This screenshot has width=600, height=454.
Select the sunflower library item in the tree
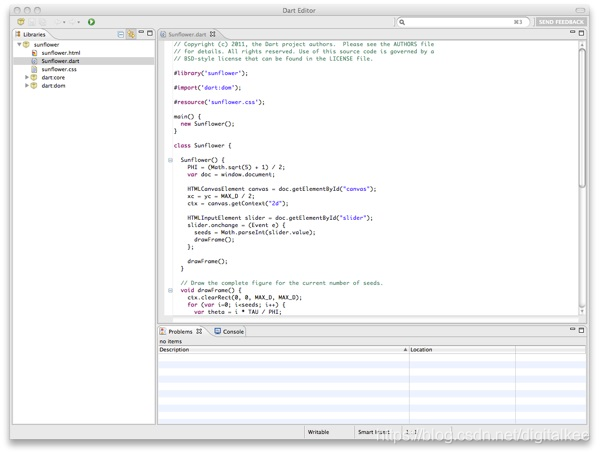pyautogui.click(x=46, y=44)
